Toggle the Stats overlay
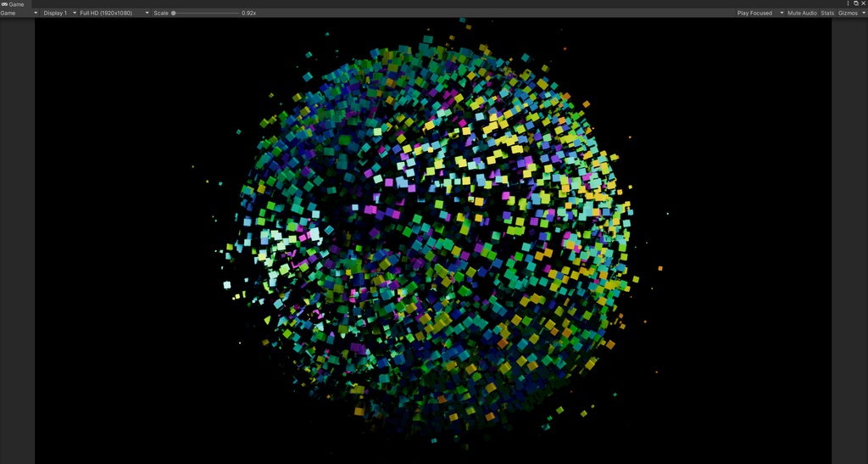The height and width of the screenshot is (464, 868). coord(827,13)
